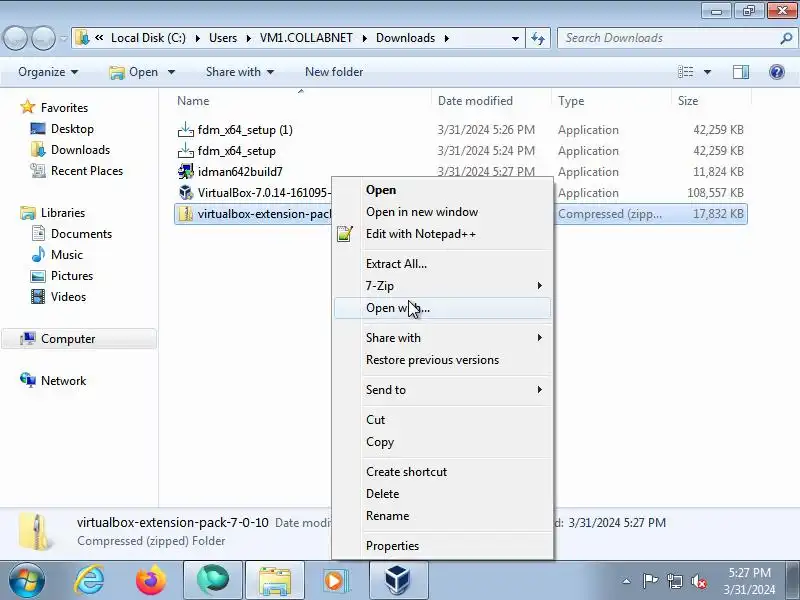Select Libraries in the navigation pane
This screenshot has width=800, height=600.
(63, 213)
